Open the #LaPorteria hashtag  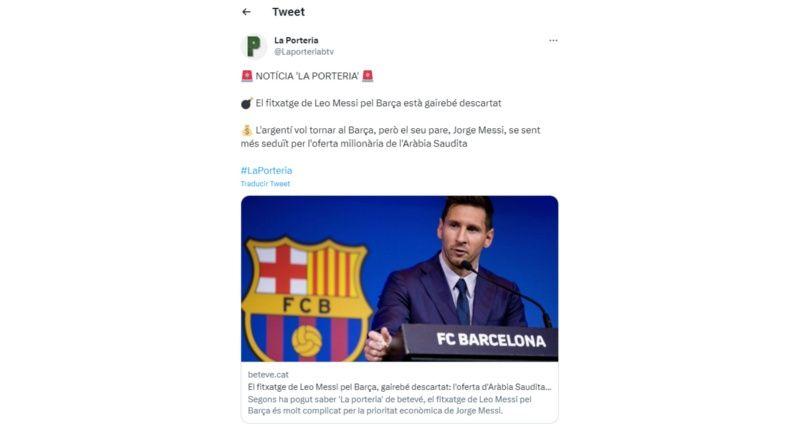(266, 170)
